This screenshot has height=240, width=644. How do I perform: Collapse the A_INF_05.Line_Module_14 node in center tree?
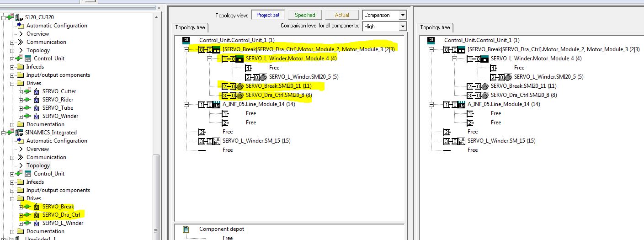(x=186, y=104)
